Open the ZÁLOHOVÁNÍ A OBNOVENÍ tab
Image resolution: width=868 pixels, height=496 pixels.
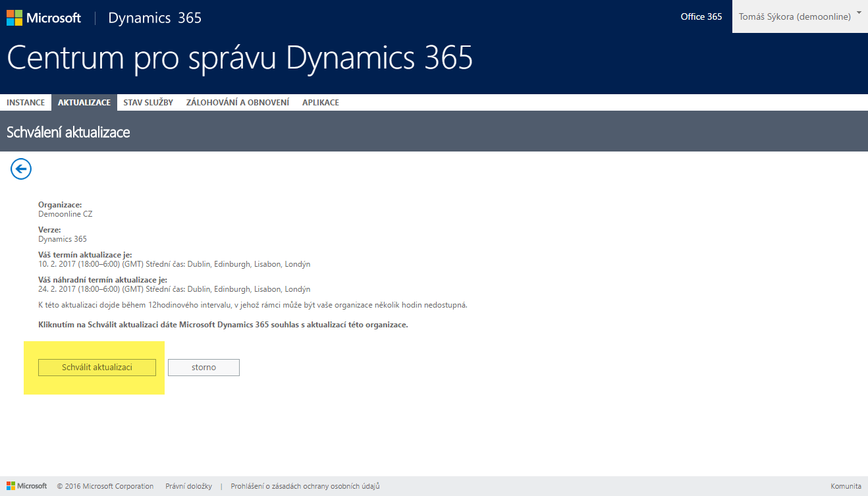pos(238,103)
